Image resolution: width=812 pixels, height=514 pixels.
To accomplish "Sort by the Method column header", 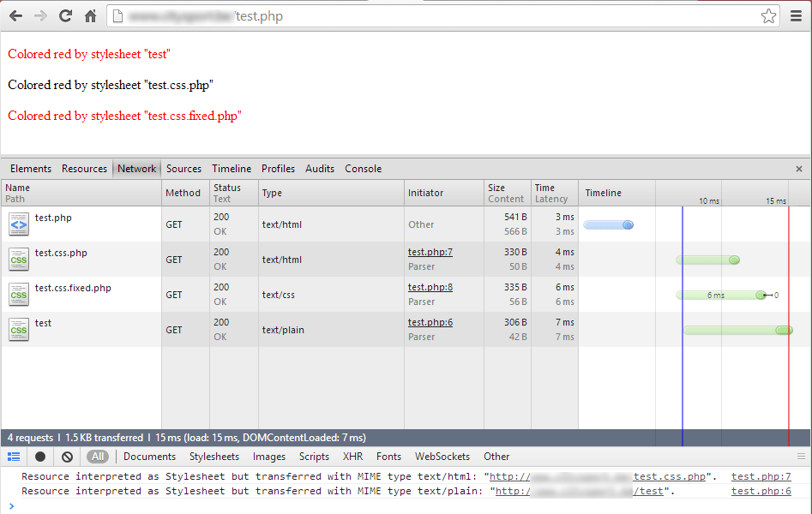I will [185, 193].
